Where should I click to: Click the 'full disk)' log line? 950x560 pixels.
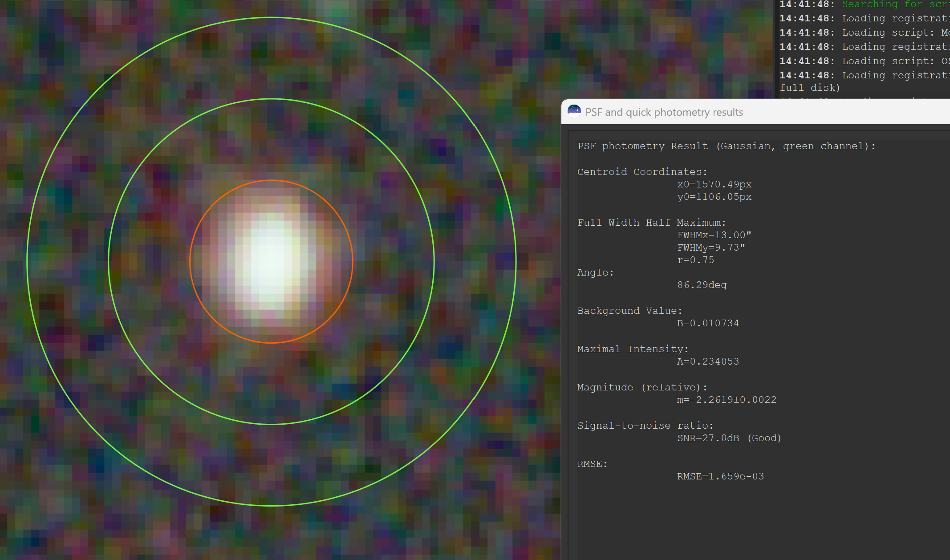pyautogui.click(x=810, y=88)
